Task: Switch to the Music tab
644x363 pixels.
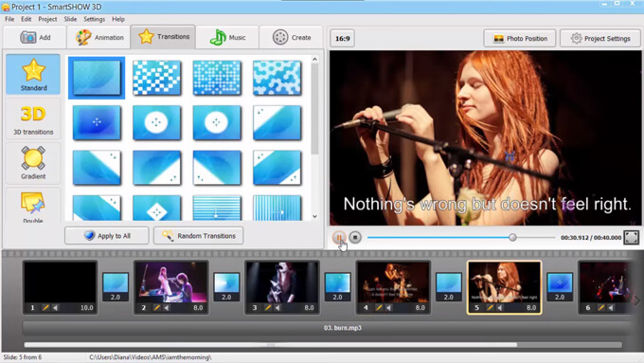Action: [227, 37]
